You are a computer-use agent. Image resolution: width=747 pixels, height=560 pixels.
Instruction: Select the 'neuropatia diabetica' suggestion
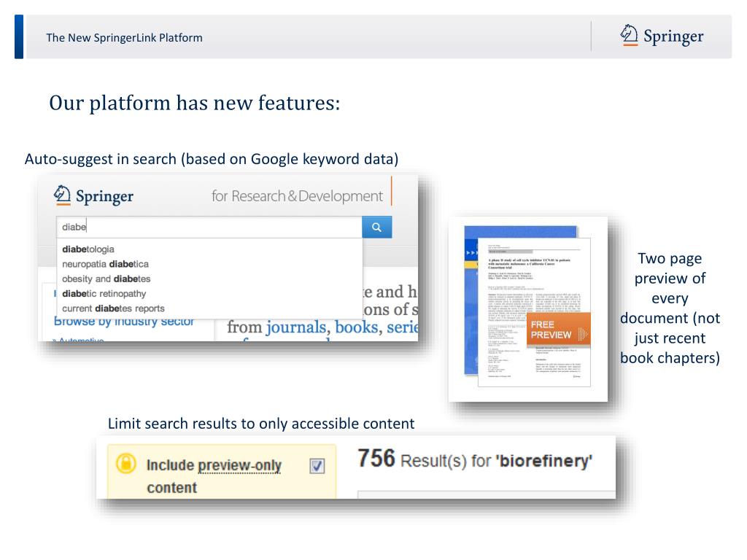105,264
